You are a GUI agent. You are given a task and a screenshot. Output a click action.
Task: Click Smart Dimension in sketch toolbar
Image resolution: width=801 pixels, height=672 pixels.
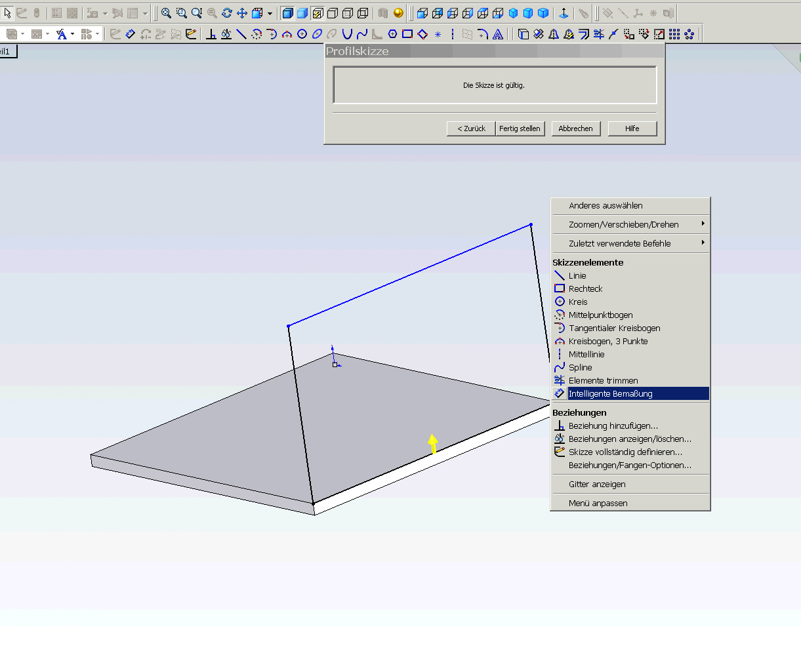(130, 33)
